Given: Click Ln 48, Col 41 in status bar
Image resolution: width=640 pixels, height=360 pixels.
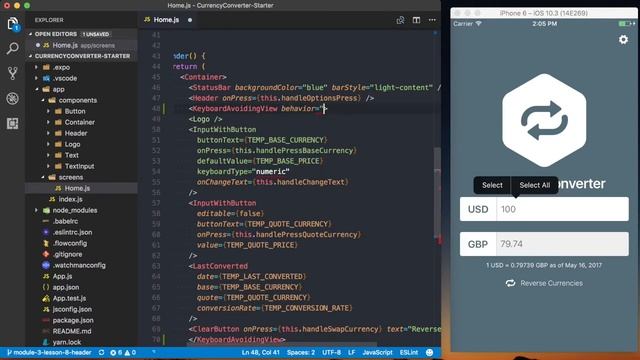Looking at the screenshot, I should [x=260, y=352].
